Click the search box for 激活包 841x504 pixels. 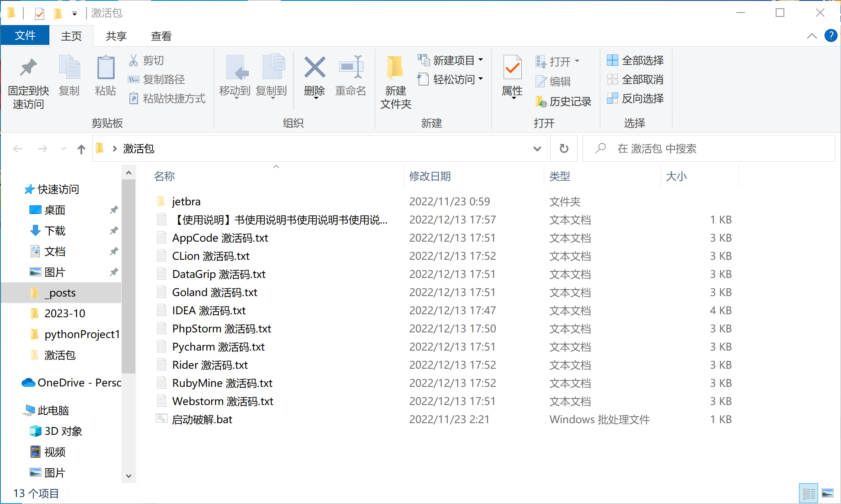(709, 149)
